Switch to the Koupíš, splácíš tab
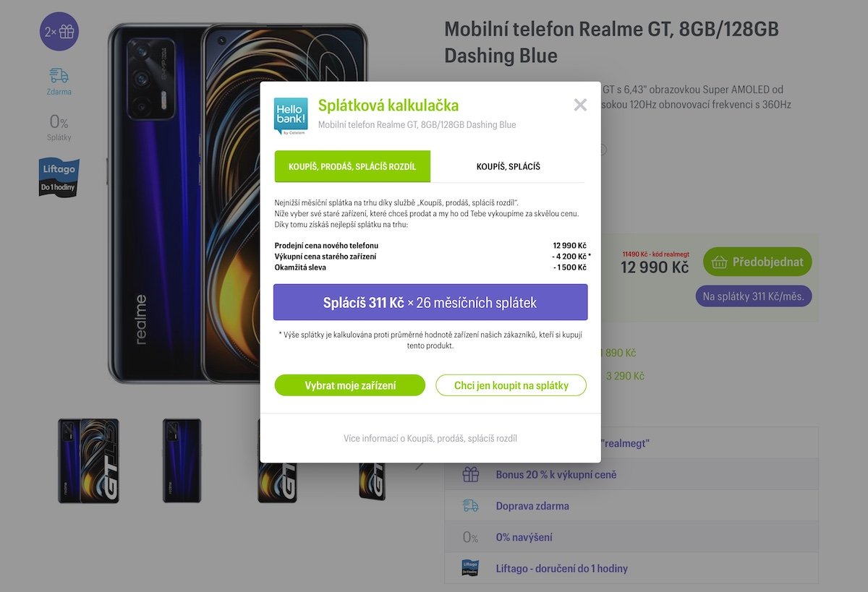 508,166
